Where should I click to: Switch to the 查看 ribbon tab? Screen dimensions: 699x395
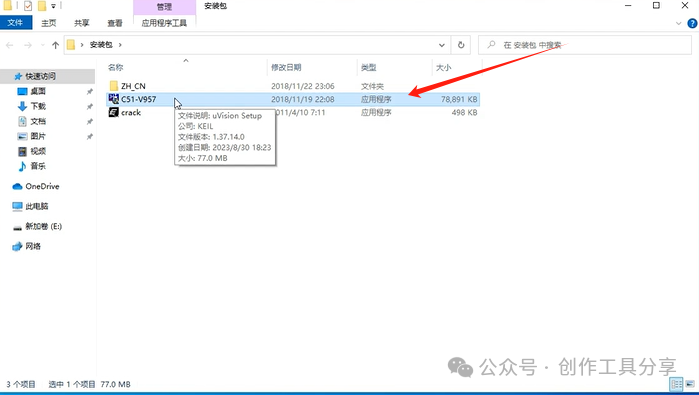115,23
